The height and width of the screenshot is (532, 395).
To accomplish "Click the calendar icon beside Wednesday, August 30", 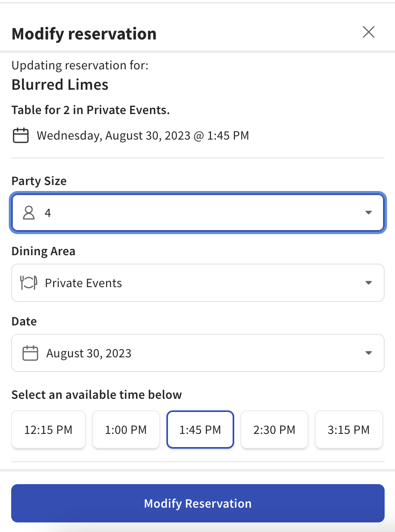I will (21, 136).
